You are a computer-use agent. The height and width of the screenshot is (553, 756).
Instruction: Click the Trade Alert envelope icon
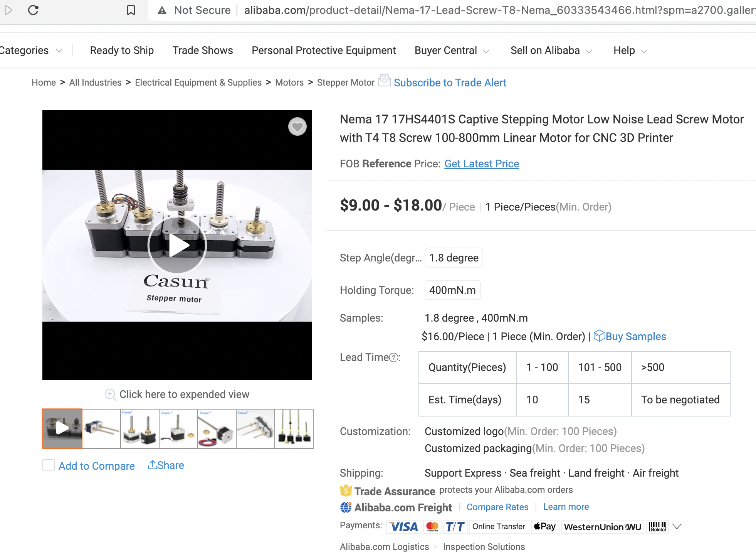point(384,80)
